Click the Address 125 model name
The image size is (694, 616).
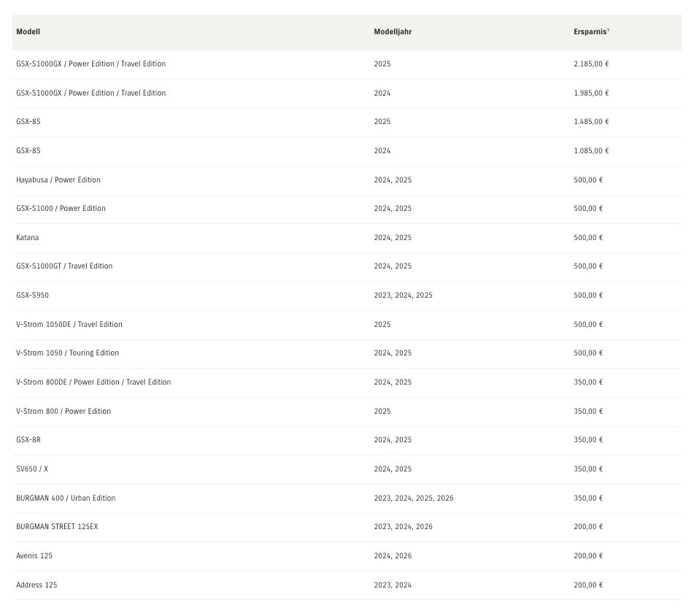coord(36,585)
